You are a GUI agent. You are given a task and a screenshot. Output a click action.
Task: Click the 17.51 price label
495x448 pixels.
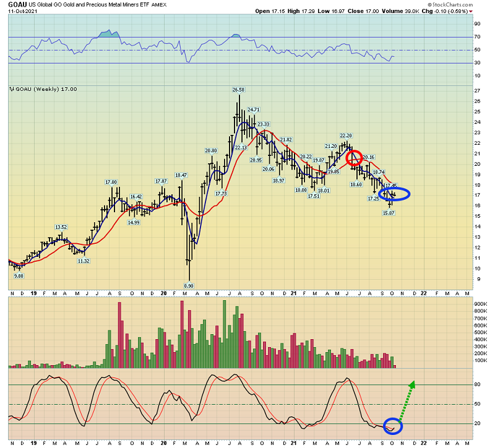[x=314, y=196]
